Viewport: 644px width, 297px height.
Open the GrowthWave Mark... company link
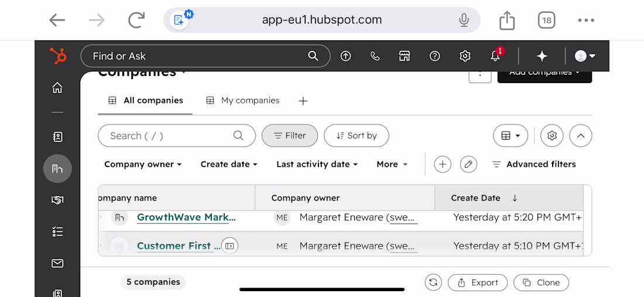coord(186,217)
